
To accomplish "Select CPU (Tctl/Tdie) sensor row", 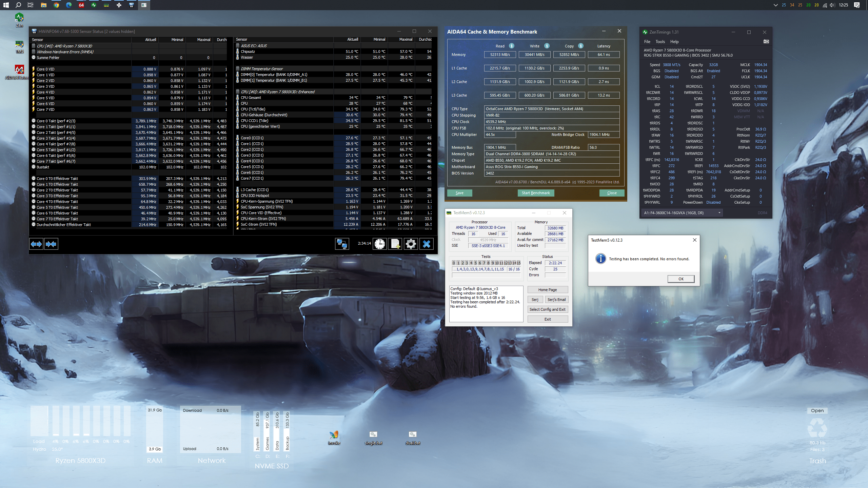I will [x=333, y=109].
